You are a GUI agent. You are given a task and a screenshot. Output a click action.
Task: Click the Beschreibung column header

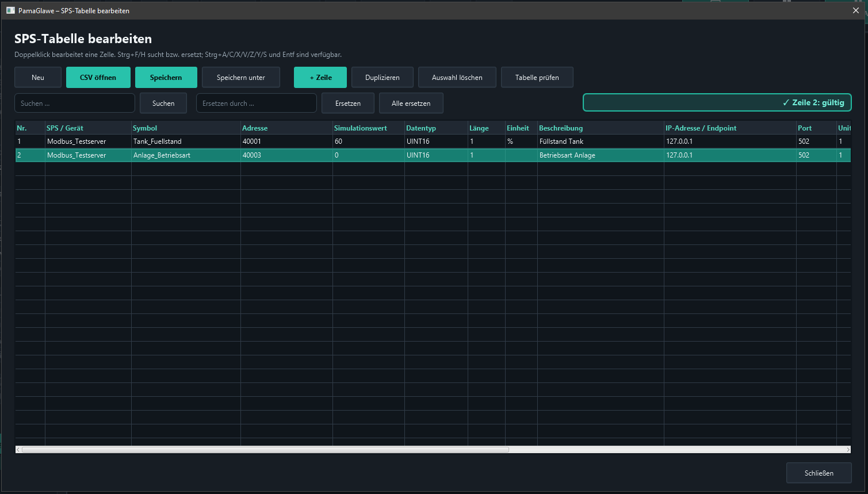point(601,128)
